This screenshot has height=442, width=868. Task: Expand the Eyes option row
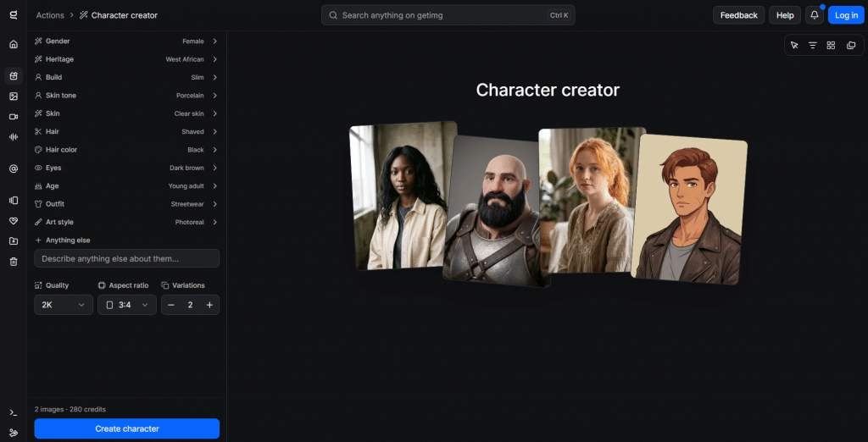pyautogui.click(x=127, y=168)
